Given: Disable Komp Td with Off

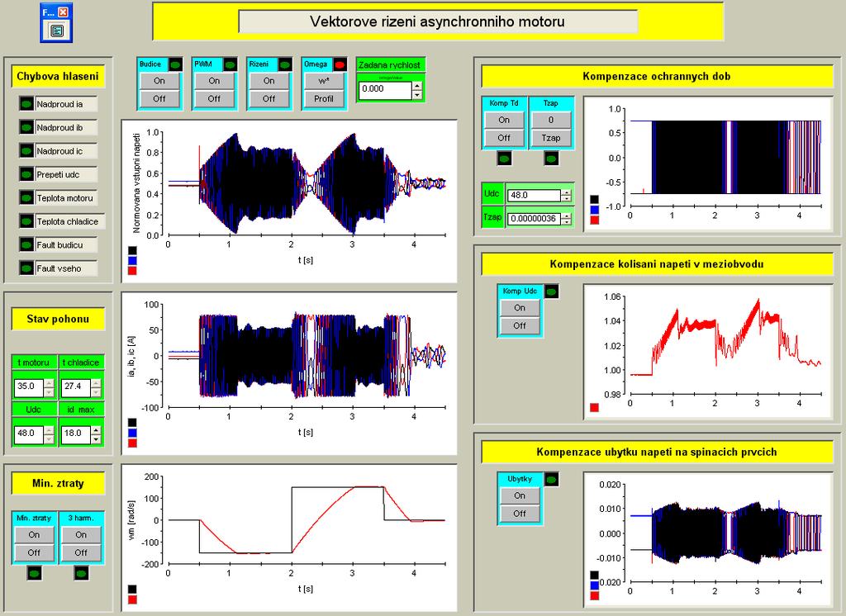Looking at the screenshot, I should pos(504,138).
